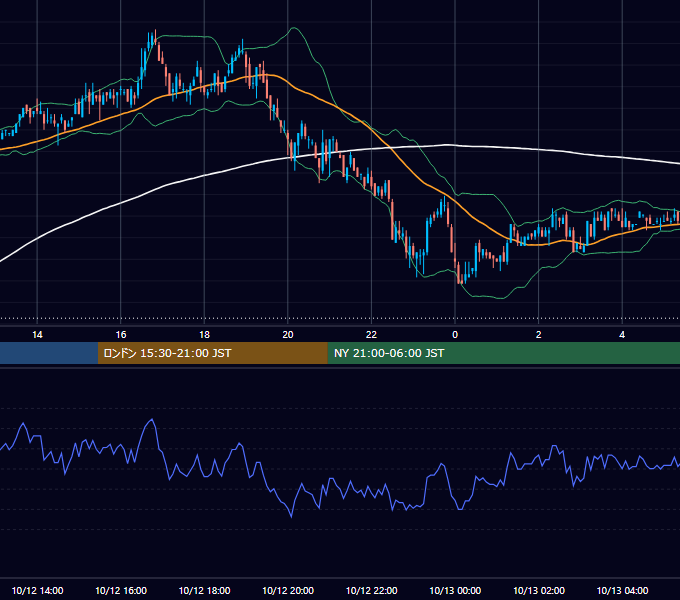Click the 10/12 16:00 date label
This screenshot has width=680, height=600.
tap(121, 590)
